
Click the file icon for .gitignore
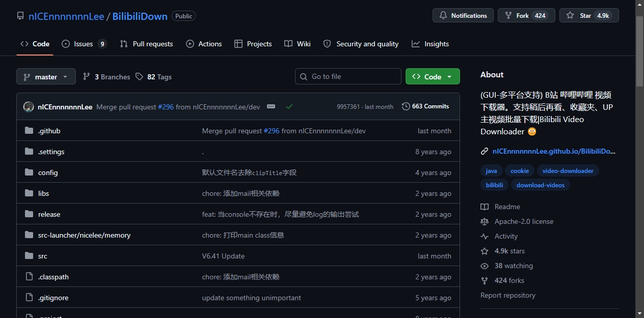29,298
